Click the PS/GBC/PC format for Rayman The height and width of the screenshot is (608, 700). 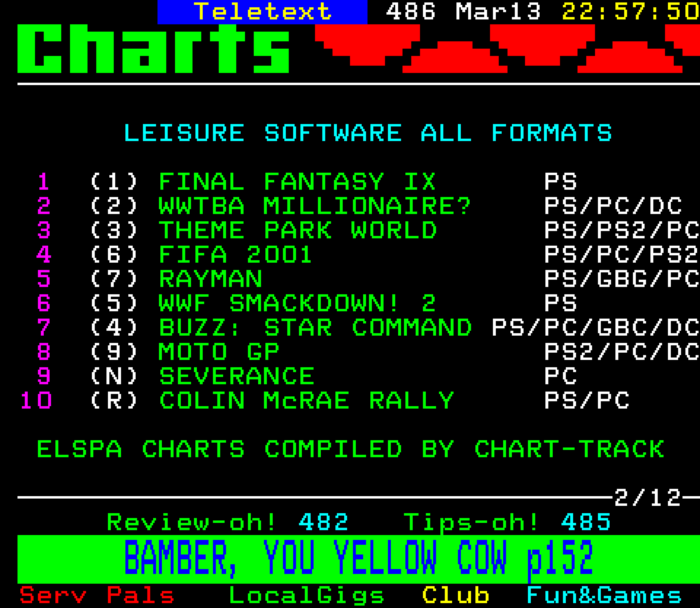coord(622,279)
